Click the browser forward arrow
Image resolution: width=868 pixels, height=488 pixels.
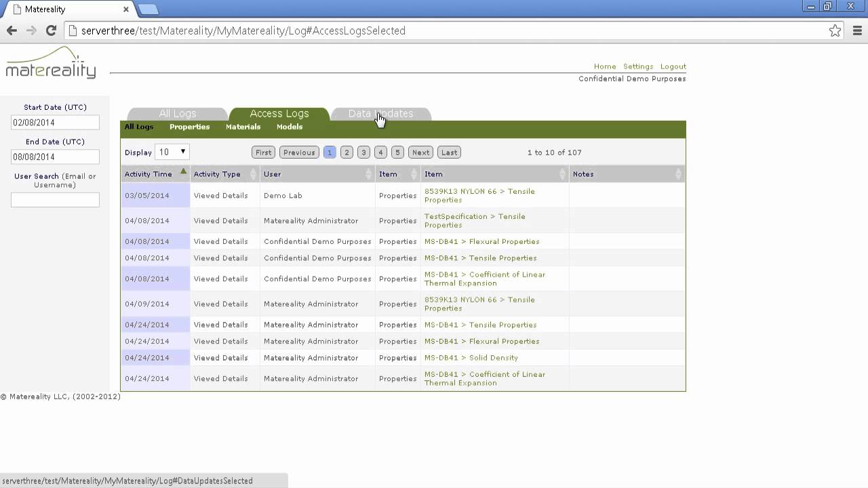(31, 30)
